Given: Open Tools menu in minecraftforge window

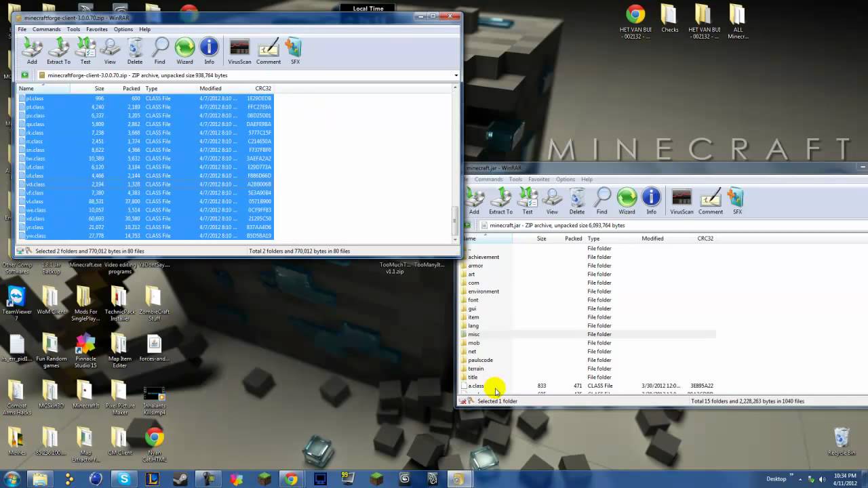Looking at the screenshot, I should [x=73, y=29].
